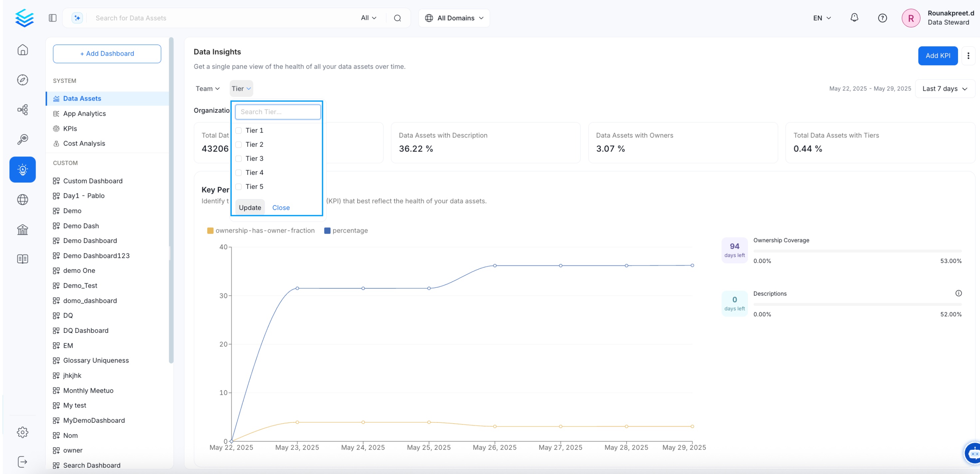
Task: Select Cost Analysis under System
Action: 84,143
